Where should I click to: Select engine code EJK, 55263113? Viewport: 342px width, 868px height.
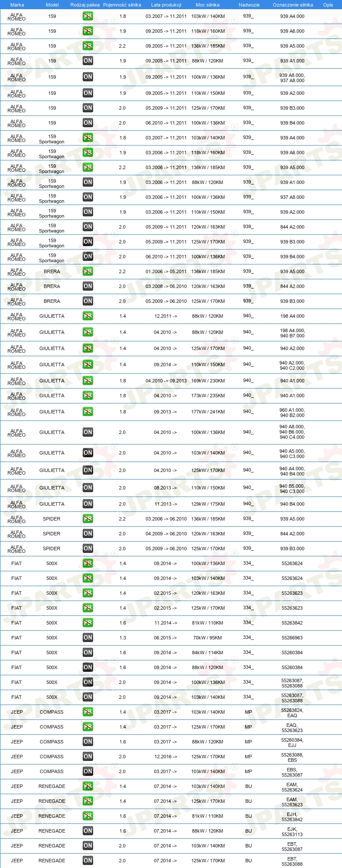292,832
